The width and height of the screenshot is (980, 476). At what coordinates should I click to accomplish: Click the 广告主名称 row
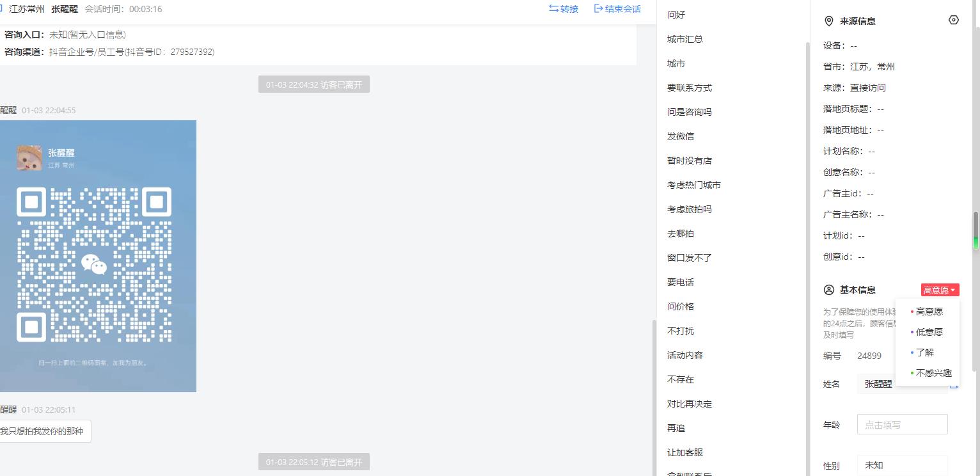point(853,214)
